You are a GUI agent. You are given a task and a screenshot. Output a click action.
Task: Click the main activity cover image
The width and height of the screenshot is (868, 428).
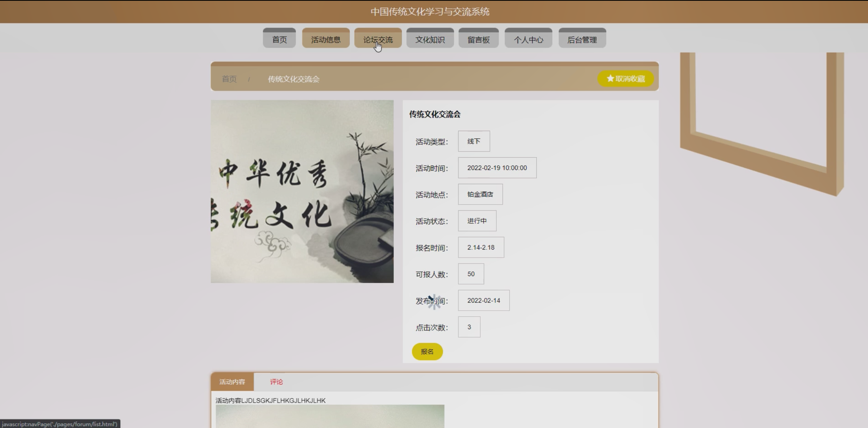tap(302, 192)
